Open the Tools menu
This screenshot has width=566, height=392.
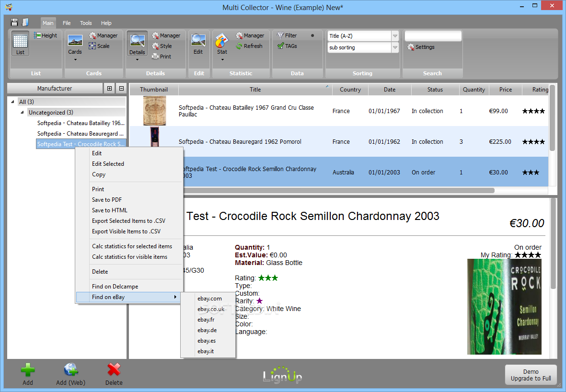(x=86, y=23)
